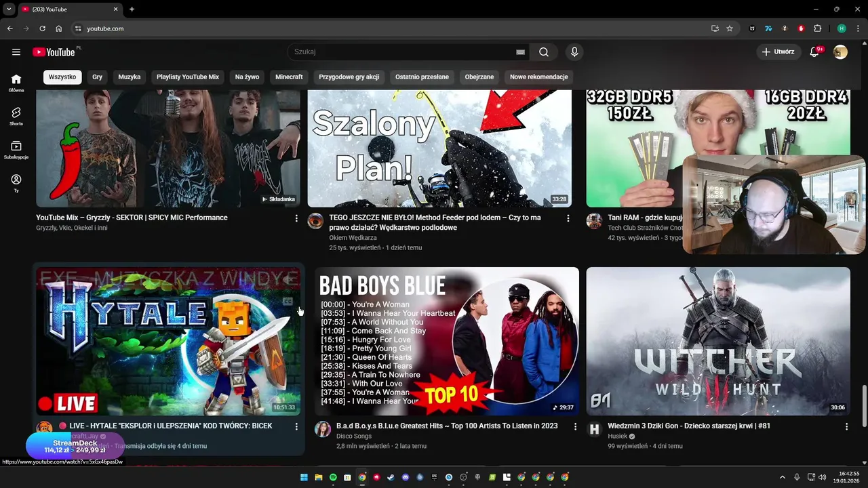Open options for Method Feeder pod lodem video
This screenshot has width=868, height=488.
568,218
